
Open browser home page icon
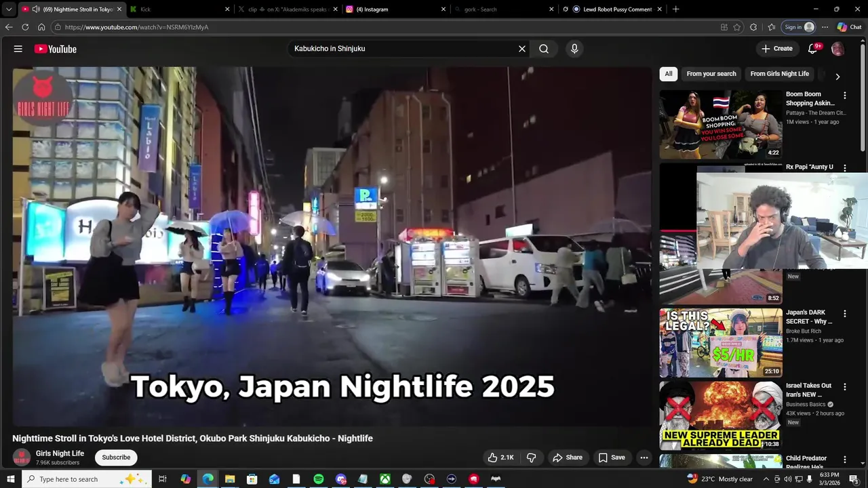(x=41, y=27)
